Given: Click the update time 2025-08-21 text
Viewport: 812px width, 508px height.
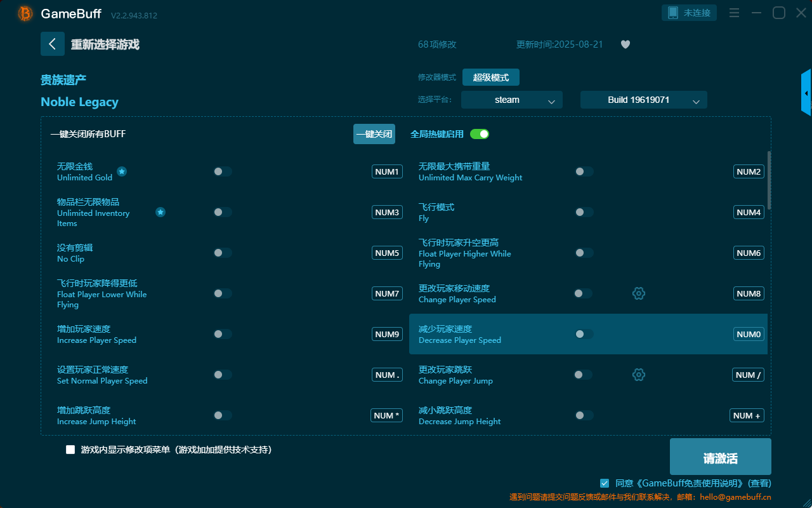Looking at the screenshot, I should (x=560, y=44).
